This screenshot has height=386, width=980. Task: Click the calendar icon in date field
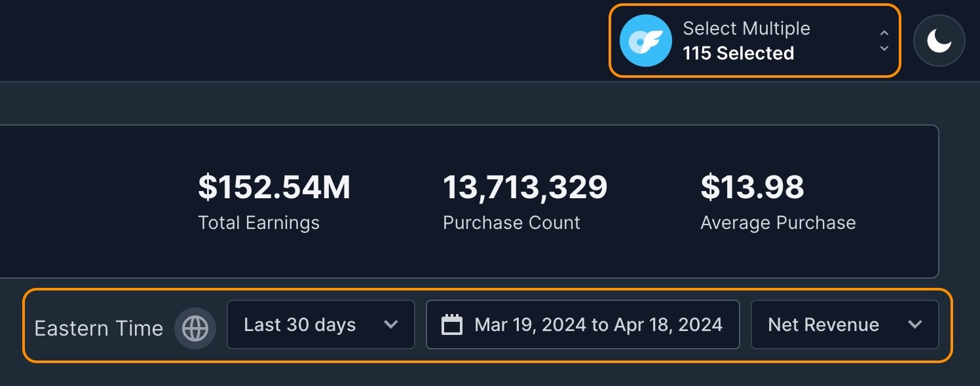452,325
